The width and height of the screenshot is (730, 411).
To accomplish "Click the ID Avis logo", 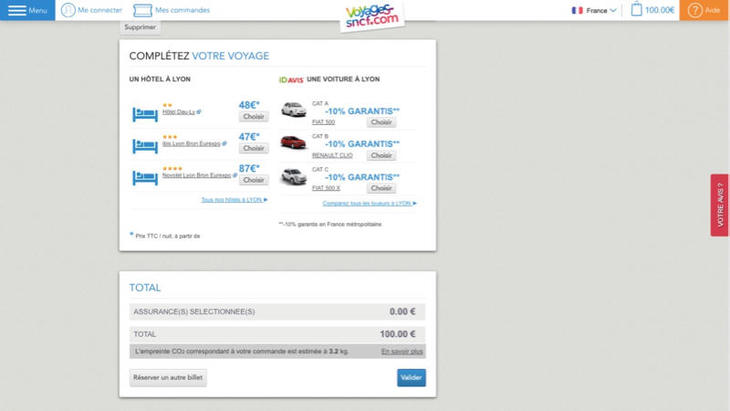I will [290, 79].
